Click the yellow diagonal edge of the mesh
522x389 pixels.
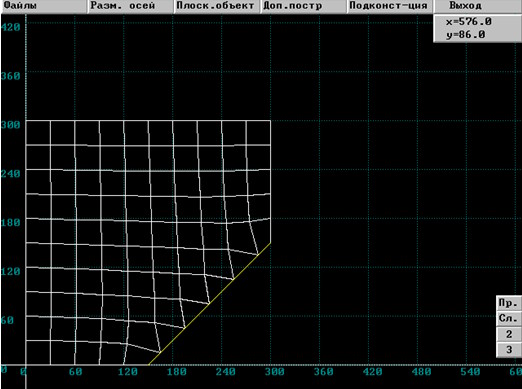[209, 304]
